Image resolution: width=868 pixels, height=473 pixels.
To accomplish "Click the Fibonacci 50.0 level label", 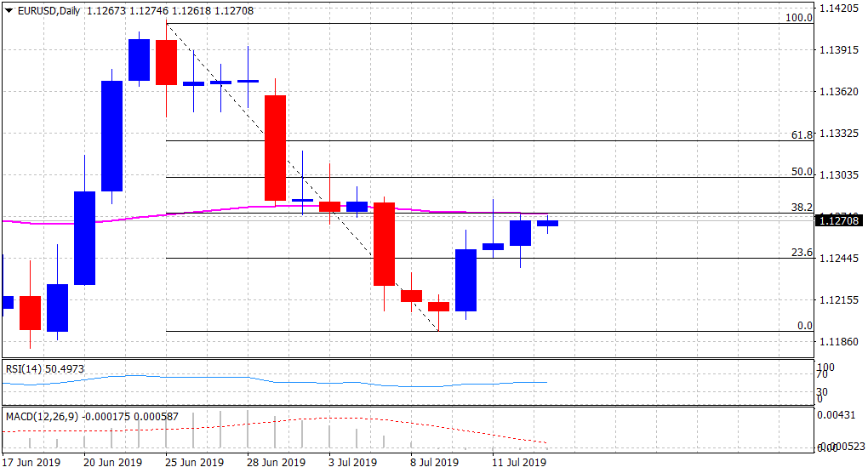I will pos(802,172).
